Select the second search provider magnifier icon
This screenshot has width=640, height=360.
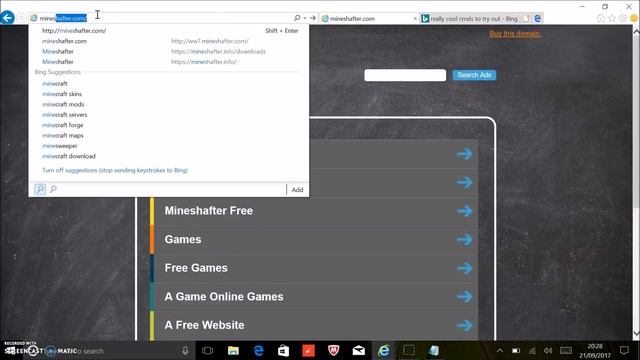point(53,189)
